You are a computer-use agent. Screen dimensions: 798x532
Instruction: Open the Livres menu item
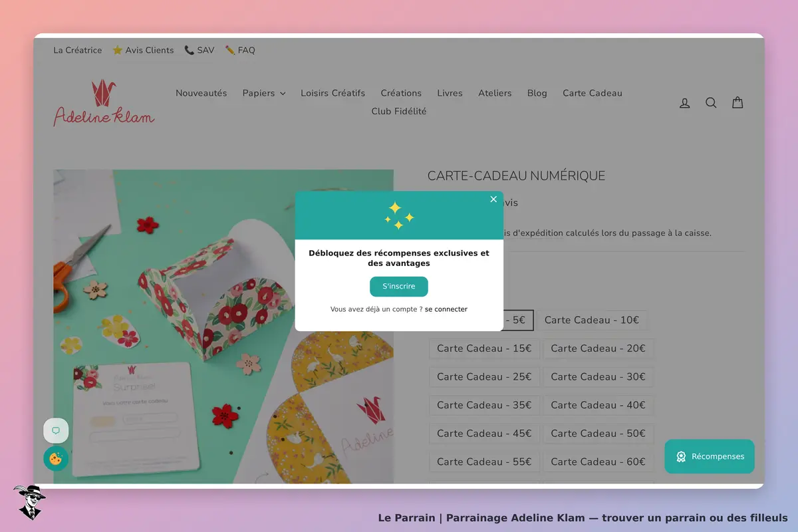coord(450,93)
